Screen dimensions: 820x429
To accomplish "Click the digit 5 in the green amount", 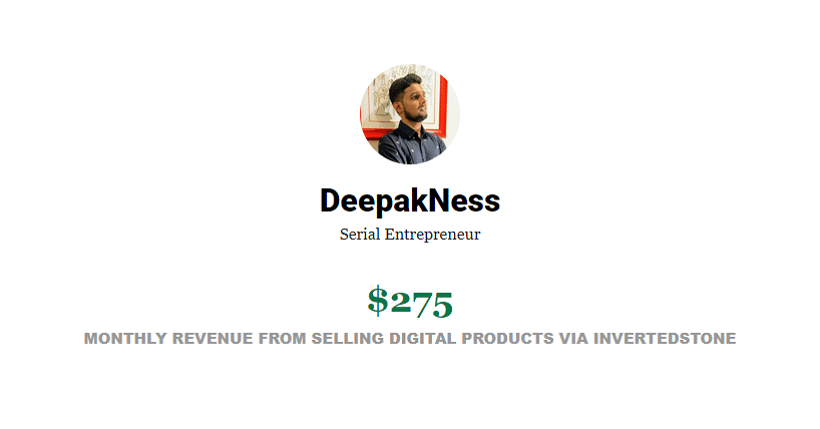I will point(442,305).
